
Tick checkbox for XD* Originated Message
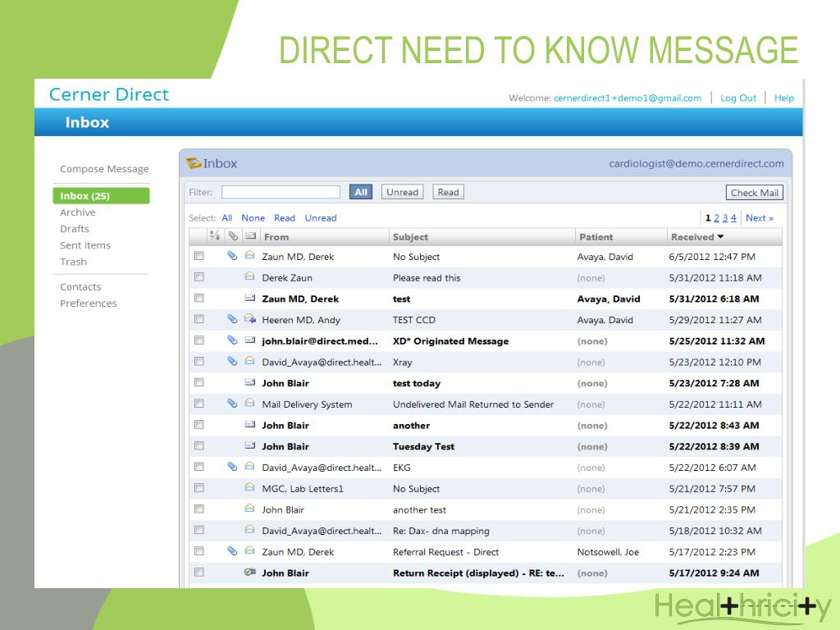click(x=199, y=340)
